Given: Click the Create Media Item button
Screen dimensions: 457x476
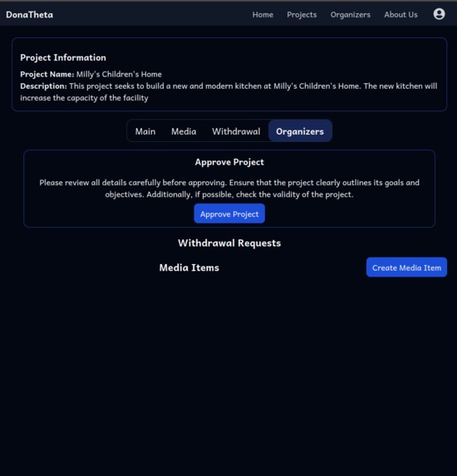Looking at the screenshot, I should [x=406, y=267].
